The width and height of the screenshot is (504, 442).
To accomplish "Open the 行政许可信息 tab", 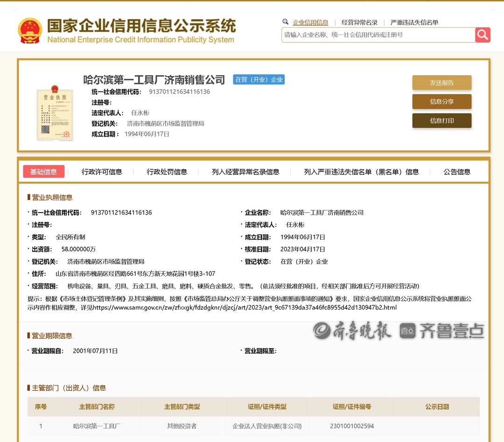I will [x=102, y=172].
